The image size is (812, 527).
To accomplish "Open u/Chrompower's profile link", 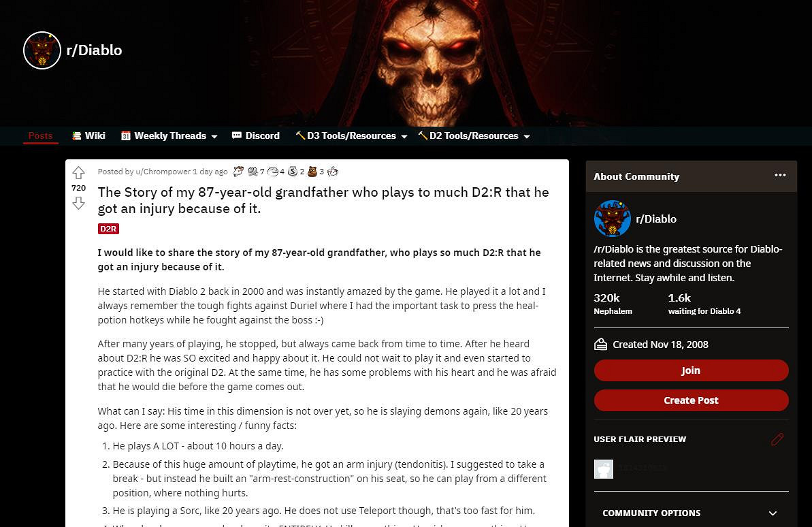I will (x=163, y=172).
